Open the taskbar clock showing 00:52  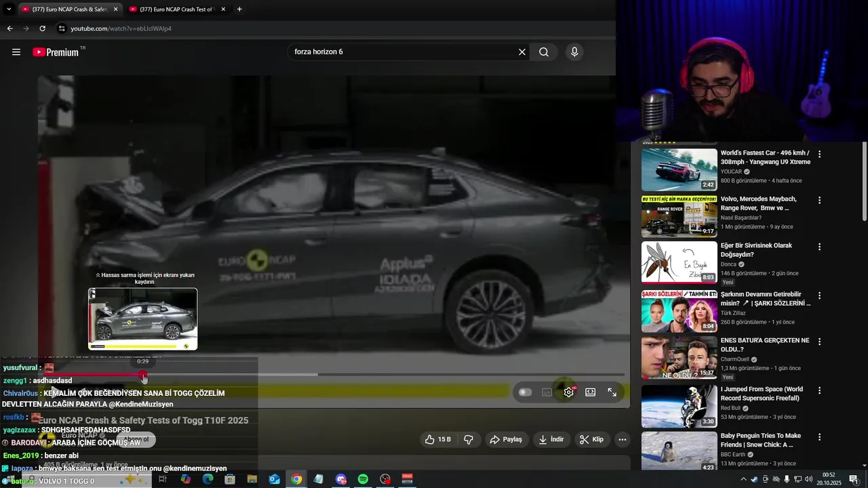[x=829, y=479]
